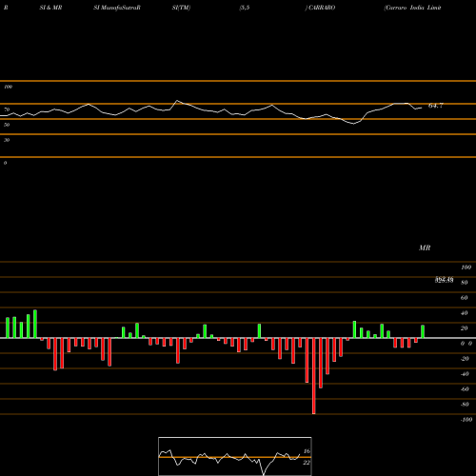Screen dimensions: 476x476
Task: Select the MR panel title label
Action: [x=425, y=248]
